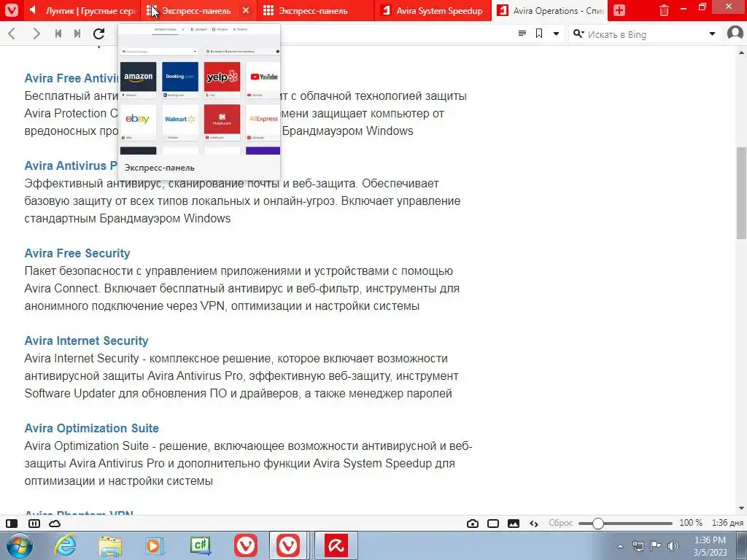Bookmark this page with bookmark icon
Viewport: 747px width, 560px height.
539,34
